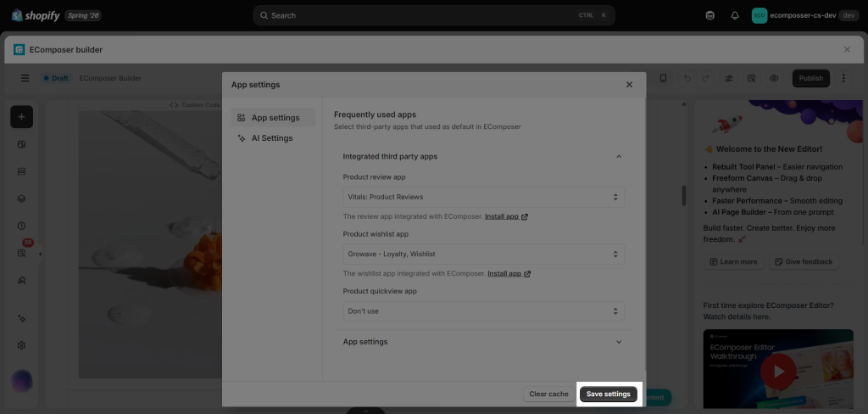Open the hamburger menu icon
Screen dimensions: 868x414
[25, 78]
